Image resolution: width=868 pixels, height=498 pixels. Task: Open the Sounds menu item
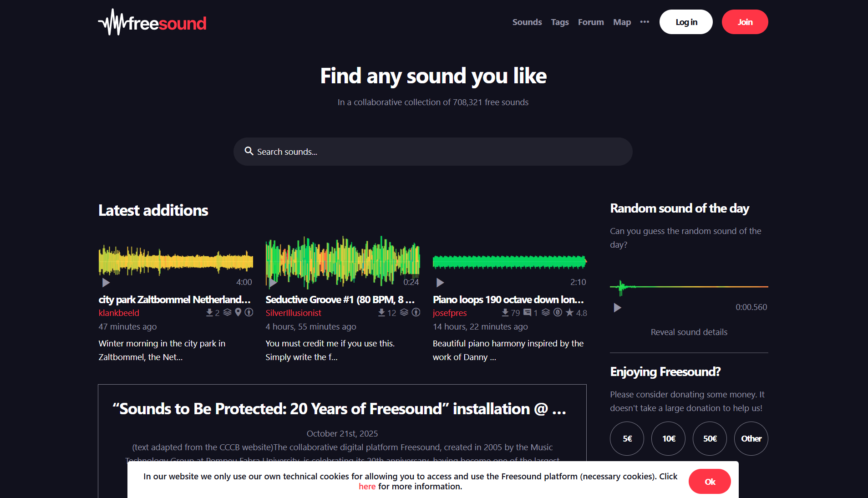[527, 22]
